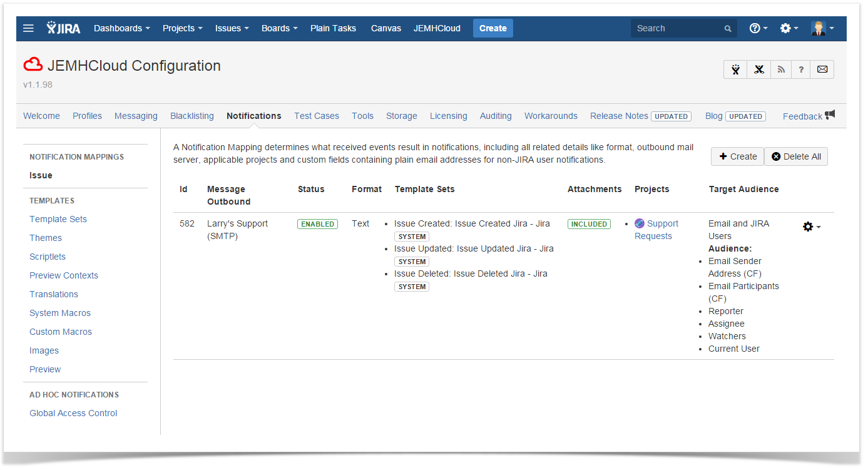Open Preview Contexts in sidebar
Image resolution: width=868 pixels, height=470 pixels.
click(x=64, y=275)
